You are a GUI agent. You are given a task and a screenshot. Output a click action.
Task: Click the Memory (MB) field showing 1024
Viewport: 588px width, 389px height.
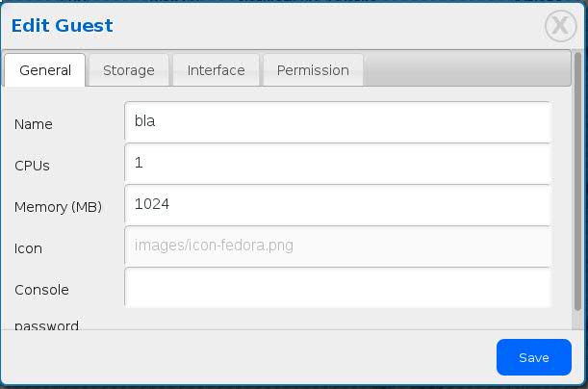pyautogui.click(x=337, y=204)
